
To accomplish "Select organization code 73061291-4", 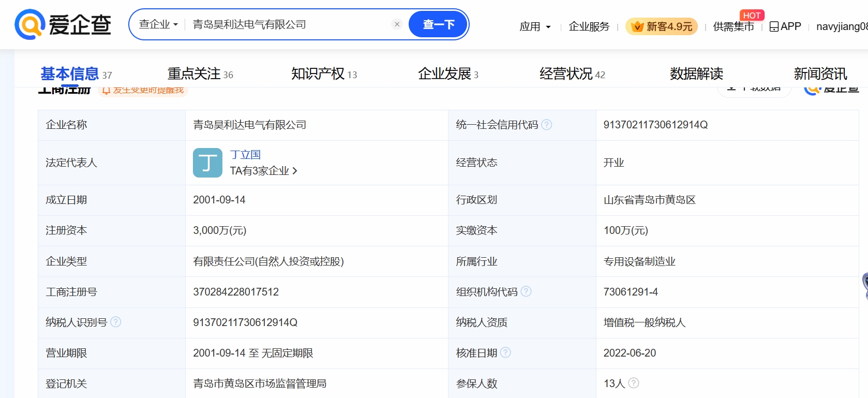I will click(x=631, y=292).
